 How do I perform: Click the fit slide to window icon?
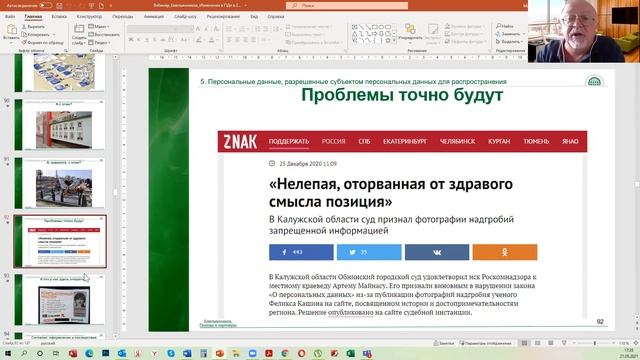(x=635, y=343)
